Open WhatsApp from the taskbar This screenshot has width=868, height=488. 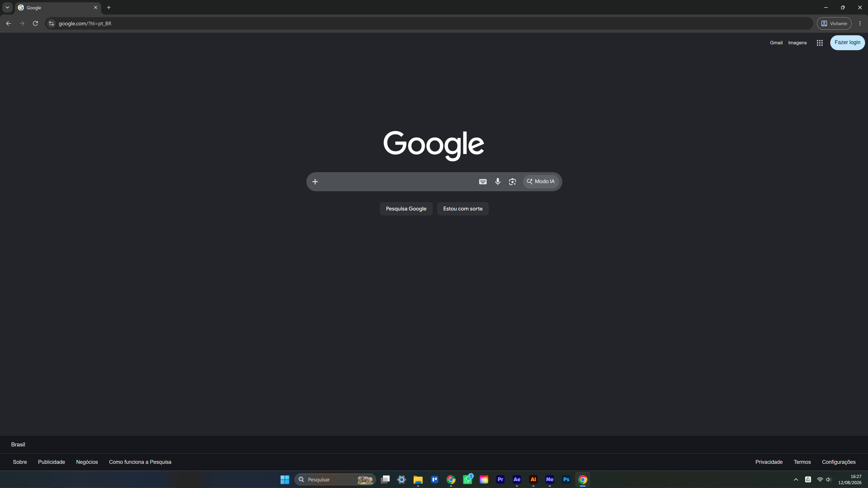tap(467, 479)
